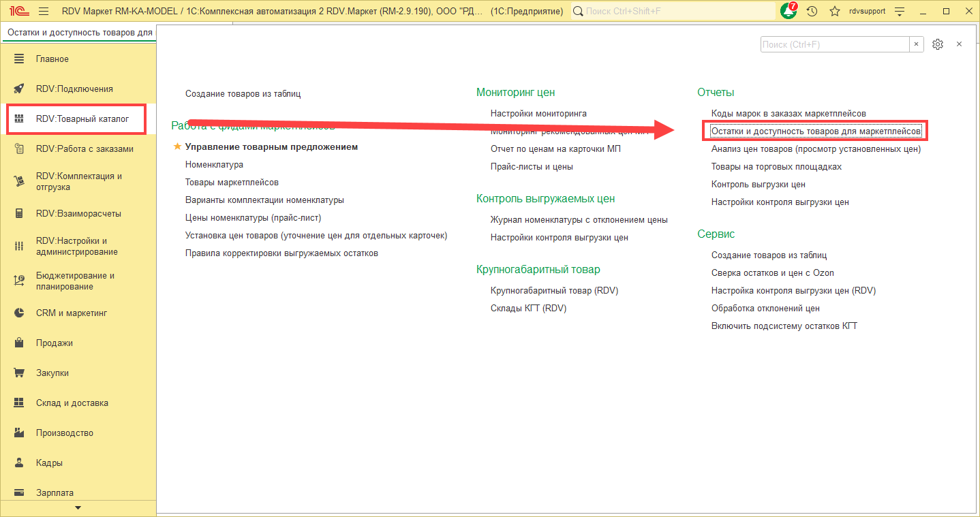Expand more sections with the bottom arrow
980x517 pixels.
(78, 507)
